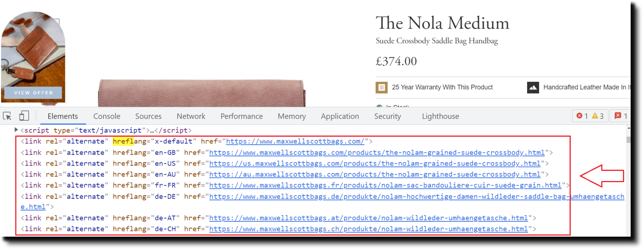The height and width of the screenshot is (250, 644).
Task: Click the warranty document icon
Action: coord(381,88)
